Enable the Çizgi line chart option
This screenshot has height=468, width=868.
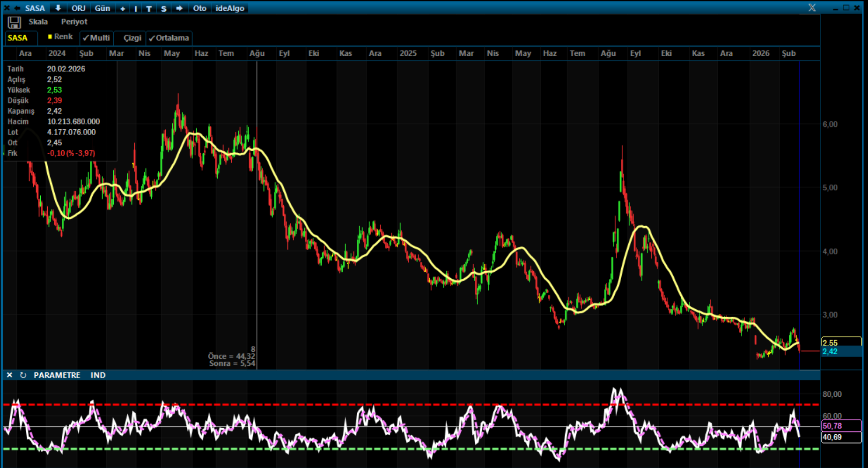[x=132, y=38]
